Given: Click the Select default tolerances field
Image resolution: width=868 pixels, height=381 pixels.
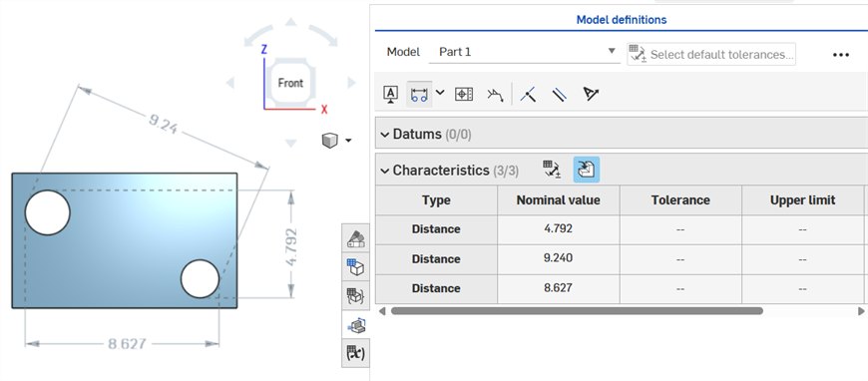Looking at the screenshot, I should pyautogui.click(x=711, y=54).
